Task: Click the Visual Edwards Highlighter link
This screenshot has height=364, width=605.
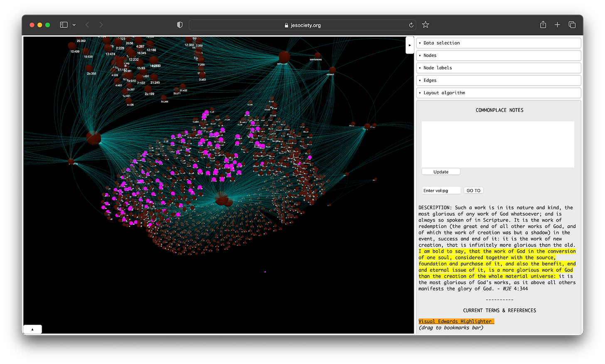Action: coord(456,321)
